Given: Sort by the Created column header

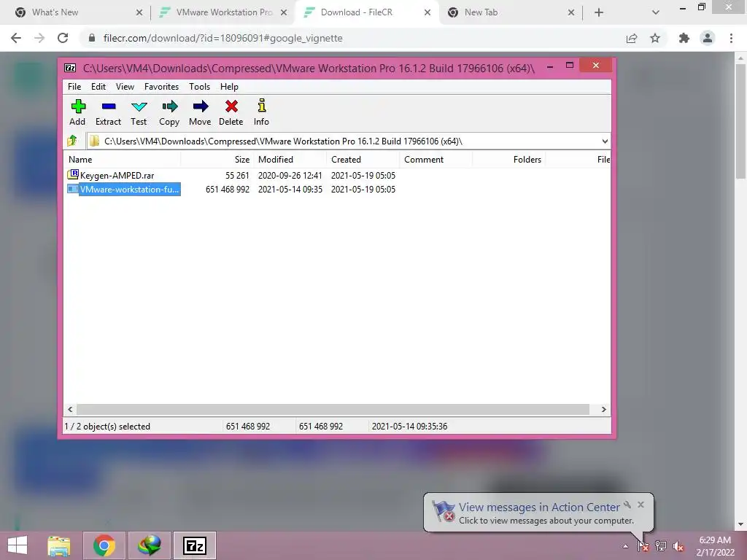Looking at the screenshot, I should point(363,160).
